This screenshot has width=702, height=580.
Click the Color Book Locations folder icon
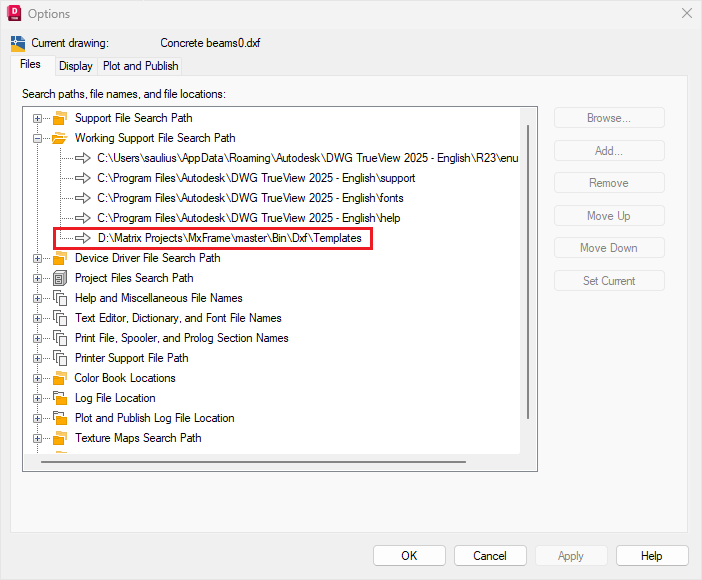click(x=60, y=378)
